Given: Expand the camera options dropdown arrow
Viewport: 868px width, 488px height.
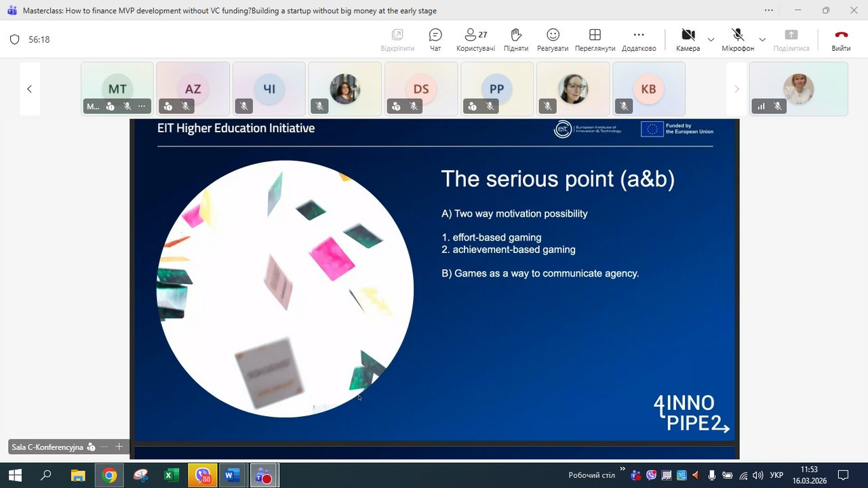Looking at the screenshot, I should point(711,40).
